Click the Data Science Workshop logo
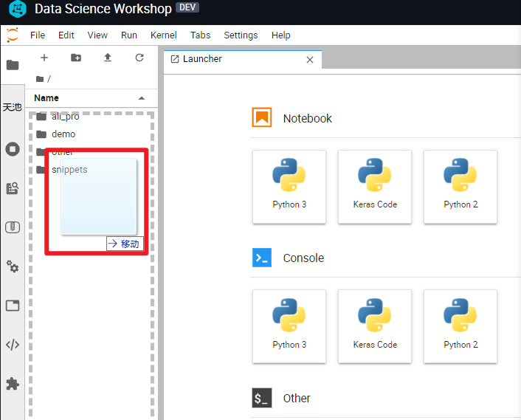This screenshot has width=521, height=420. point(17,9)
